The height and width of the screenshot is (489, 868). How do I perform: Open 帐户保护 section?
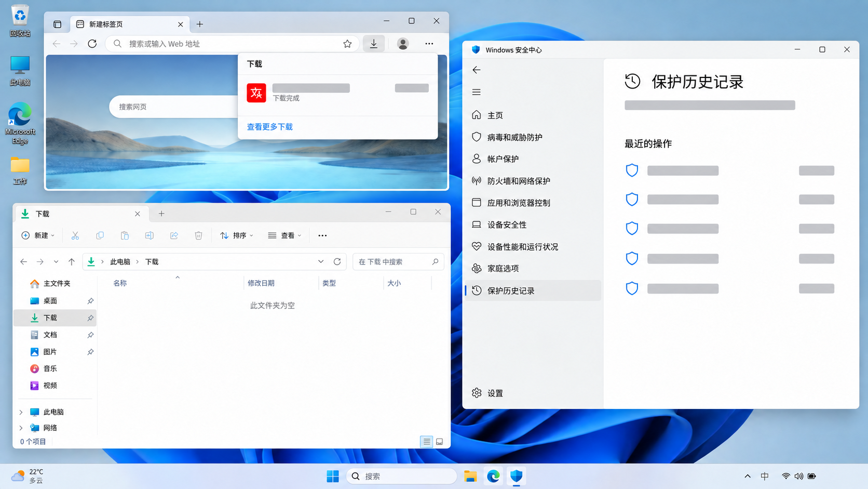point(533,159)
